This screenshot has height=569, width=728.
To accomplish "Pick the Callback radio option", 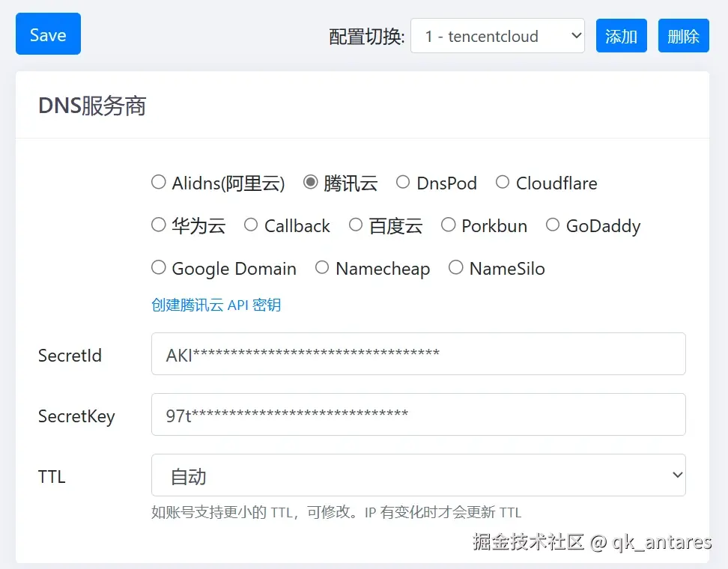I will (251, 225).
